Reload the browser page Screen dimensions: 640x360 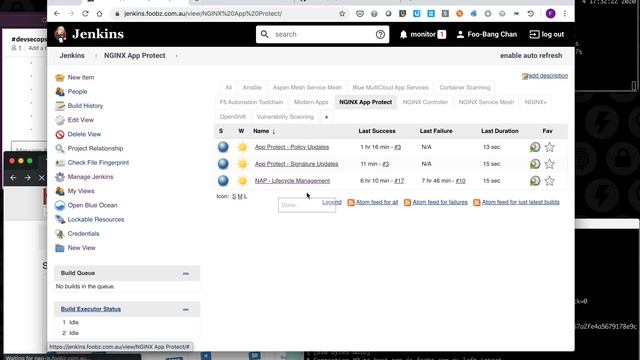[85, 13]
